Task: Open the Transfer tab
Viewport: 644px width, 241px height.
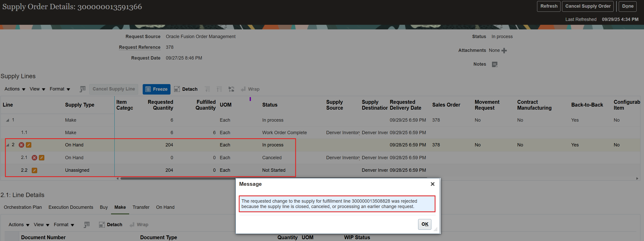Action: (141, 207)
